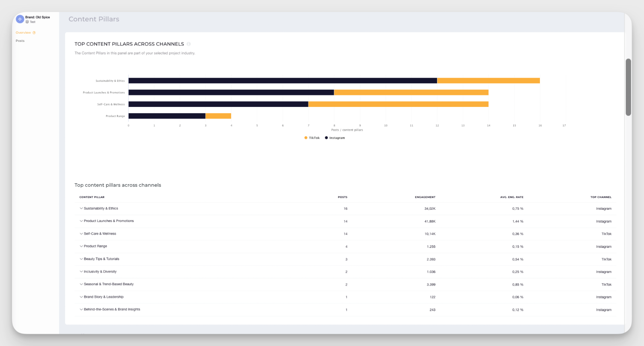Switch to the Posts section

pos(20,41)
